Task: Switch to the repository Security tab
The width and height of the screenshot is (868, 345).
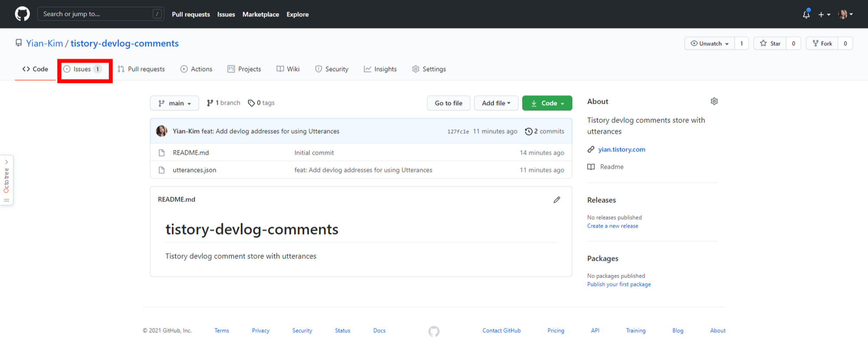Action: pos(332,69)
